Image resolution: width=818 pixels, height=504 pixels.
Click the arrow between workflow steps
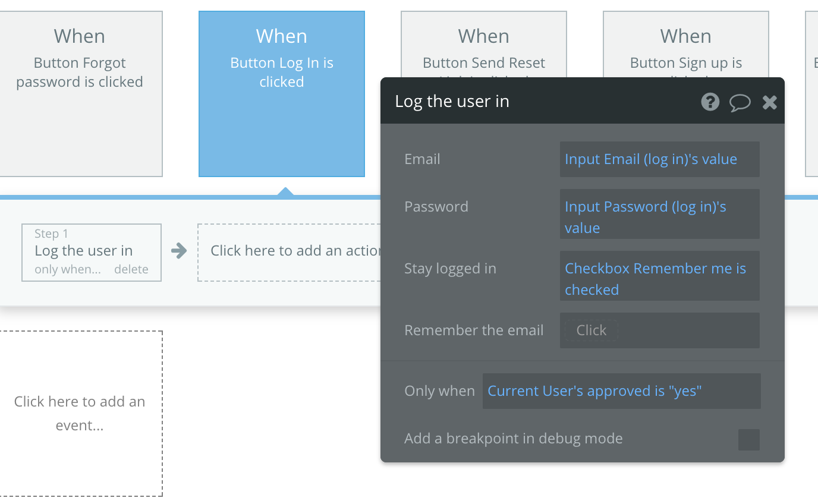point(179,251)
